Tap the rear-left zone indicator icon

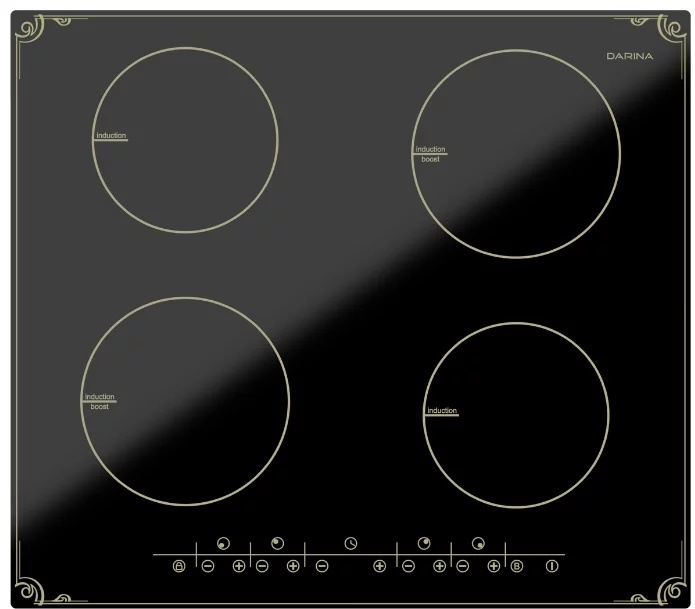277,543
